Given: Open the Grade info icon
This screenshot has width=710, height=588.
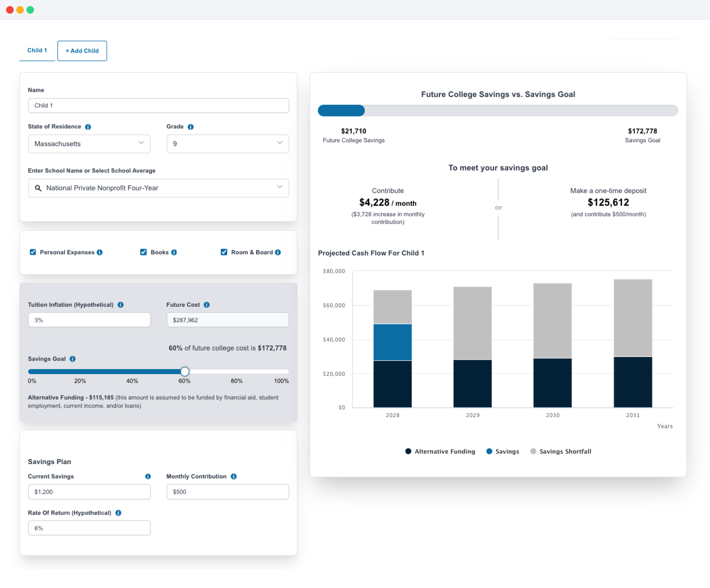Looking at the screenshot, I should tap(191, 127).
